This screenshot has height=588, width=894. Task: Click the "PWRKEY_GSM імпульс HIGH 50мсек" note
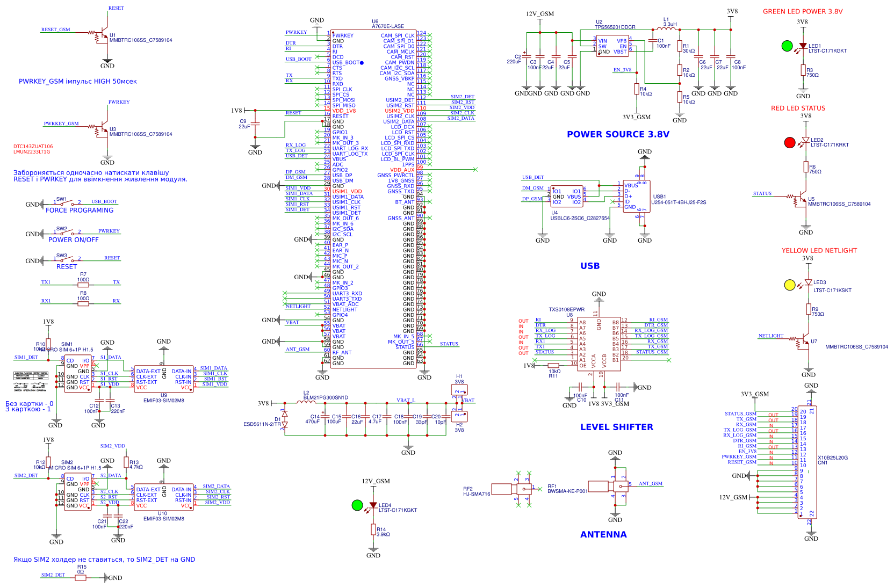78,82
